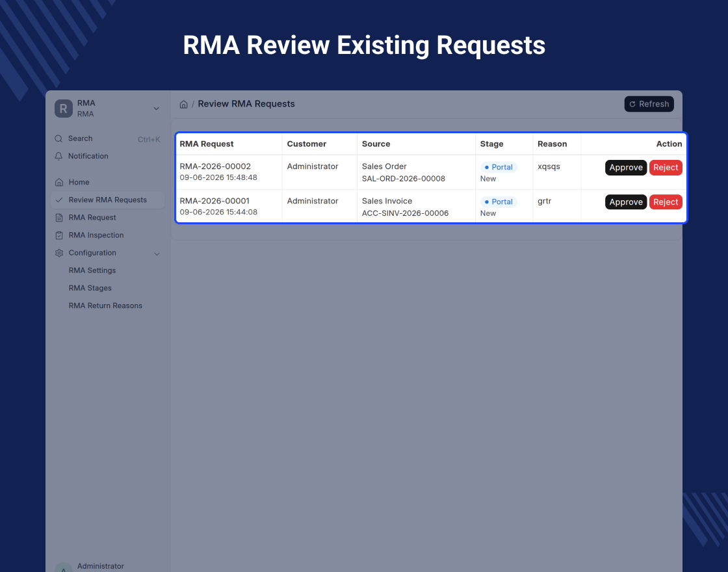Click the Search magnifier icon in sidebar
728x572 pixels.
coord(58,139)
